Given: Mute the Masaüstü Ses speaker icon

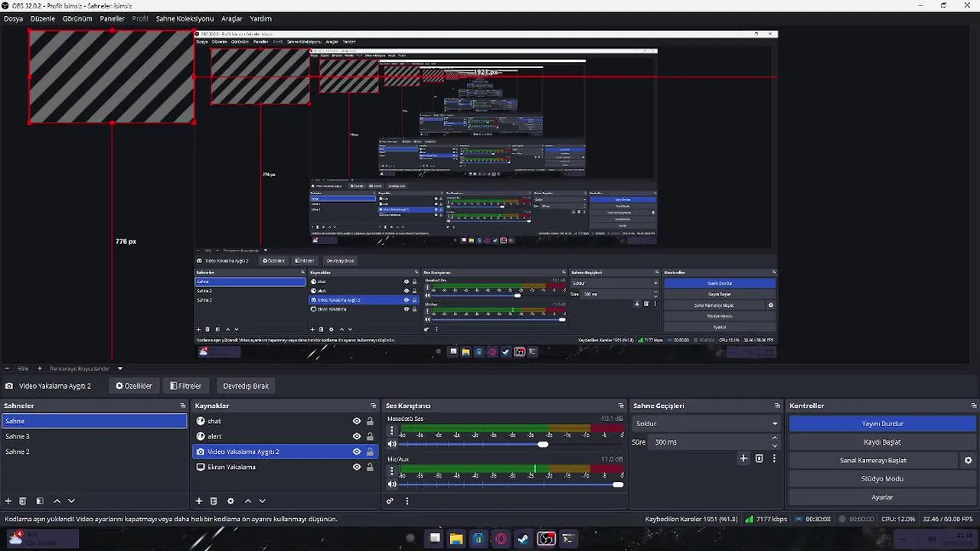Looking at the screenshot, I should 392,444.
